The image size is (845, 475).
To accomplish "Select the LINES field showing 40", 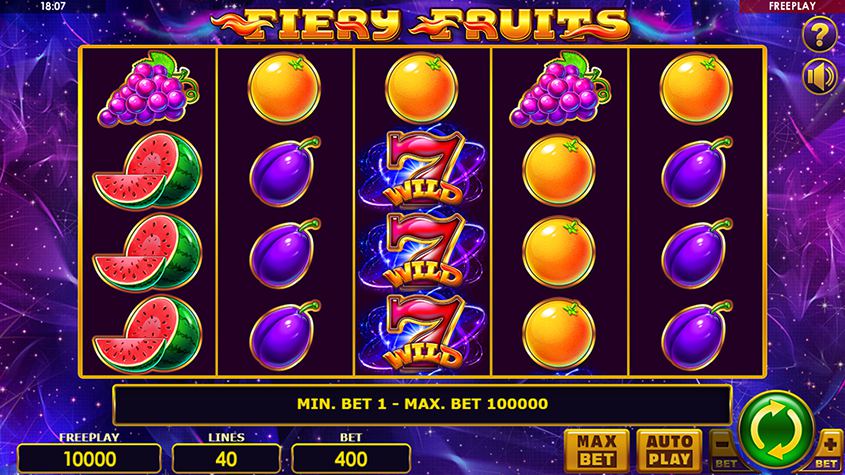I will coord(226,459).
